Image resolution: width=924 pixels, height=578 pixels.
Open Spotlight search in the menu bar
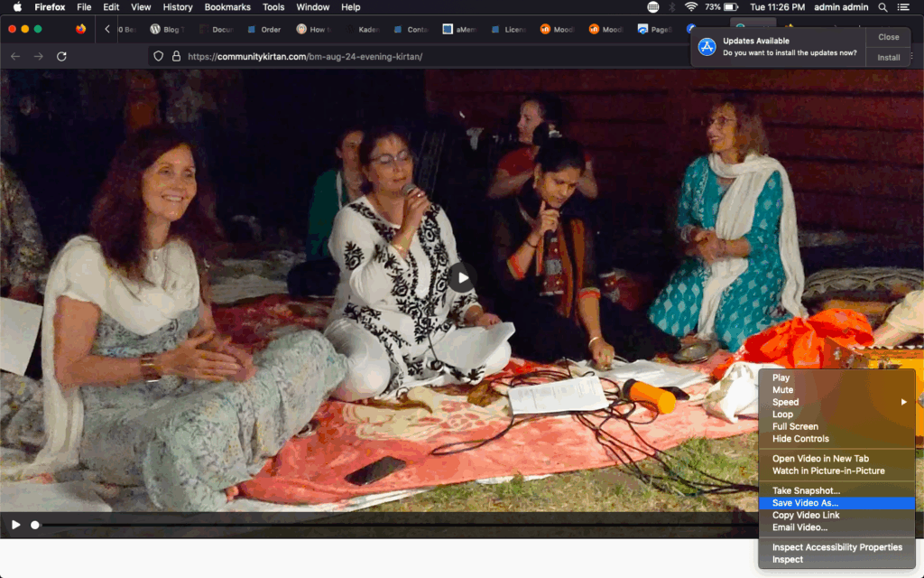tap(882, 7)
